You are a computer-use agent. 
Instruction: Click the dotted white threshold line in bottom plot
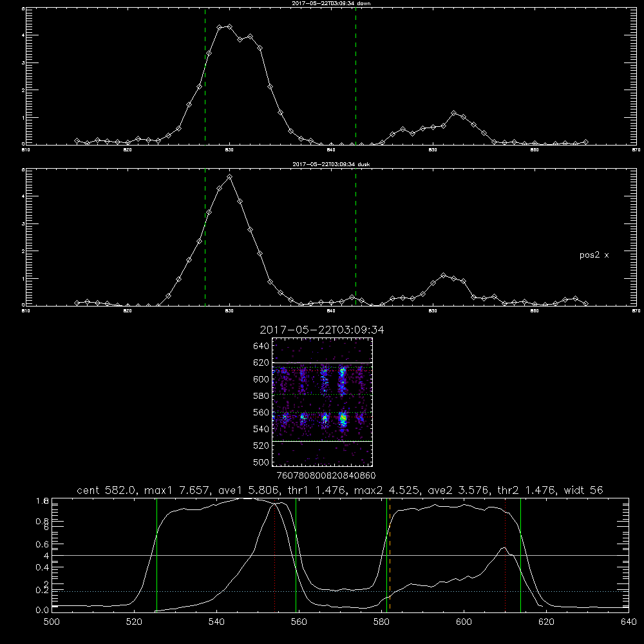point(340,591)
